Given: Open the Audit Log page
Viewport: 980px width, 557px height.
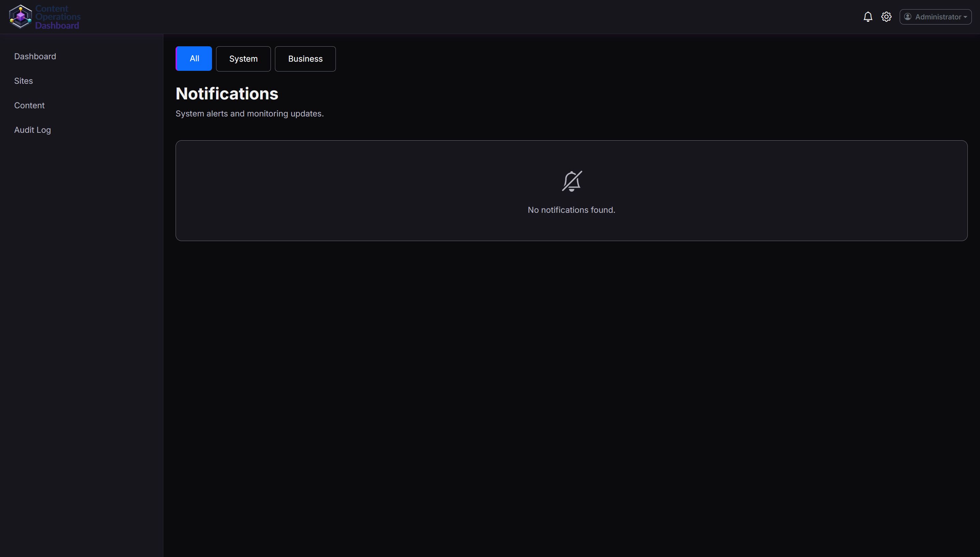Looking at the screenshot, I should click(x=32, y=130).
